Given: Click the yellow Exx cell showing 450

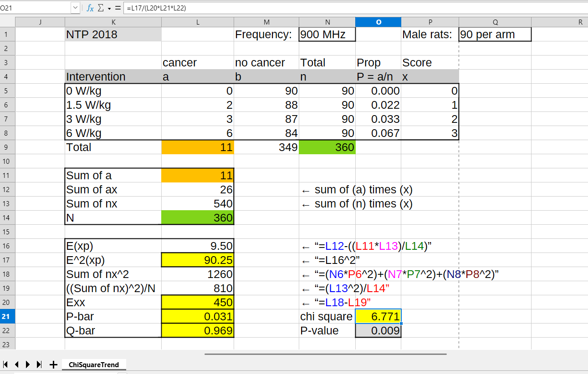Looking at the screenshot, I should (197, 303).
